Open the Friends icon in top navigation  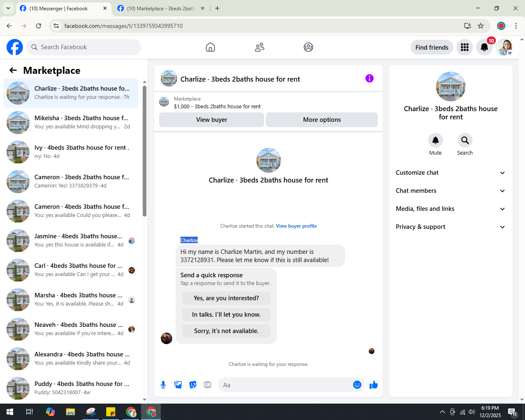(260, 47)
